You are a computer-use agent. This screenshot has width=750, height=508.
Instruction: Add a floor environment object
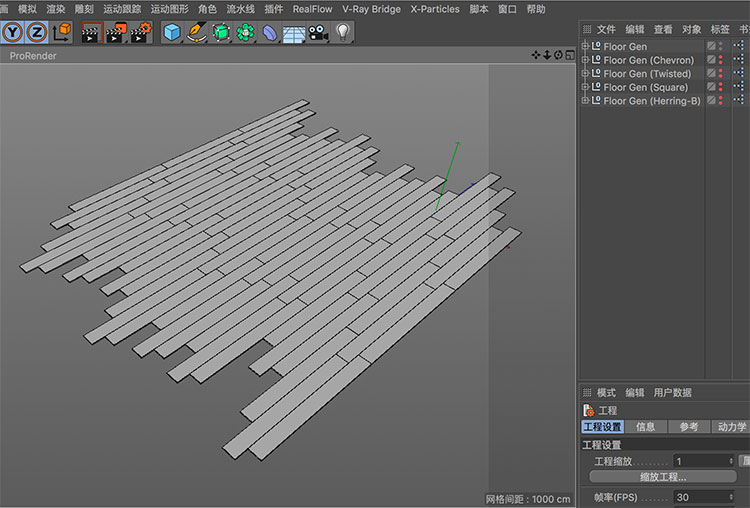click(294, 33)
